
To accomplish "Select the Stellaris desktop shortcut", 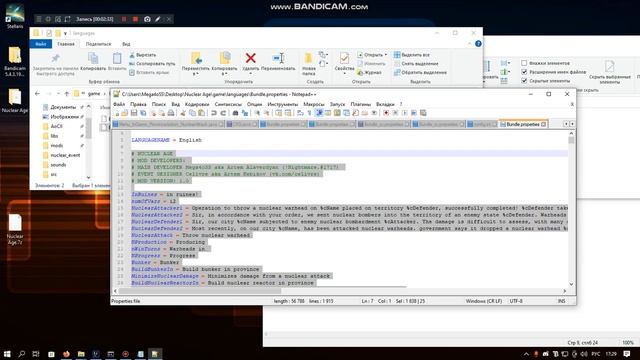I will point(15,16).
